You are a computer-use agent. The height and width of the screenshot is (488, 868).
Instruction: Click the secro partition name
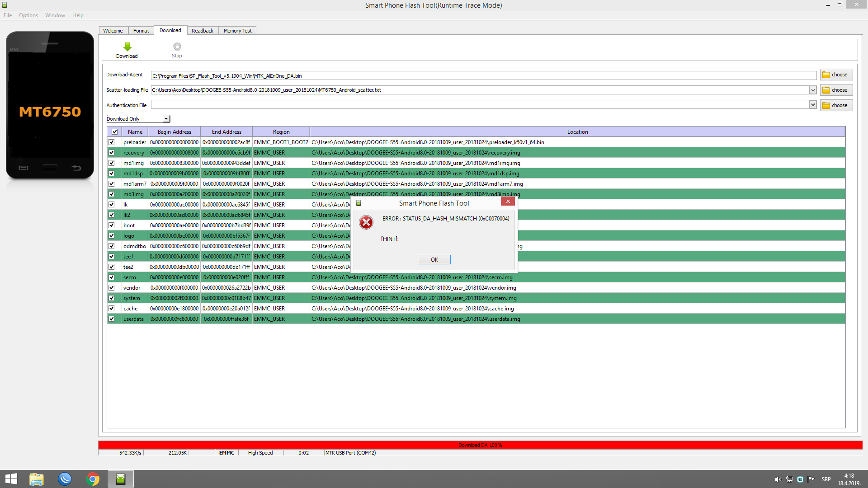point(129,277)
